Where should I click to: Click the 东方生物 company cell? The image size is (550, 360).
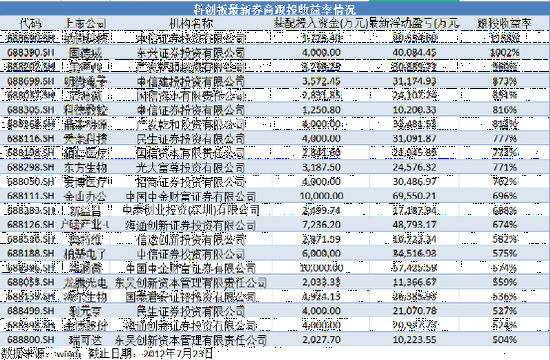pos(85,167)
